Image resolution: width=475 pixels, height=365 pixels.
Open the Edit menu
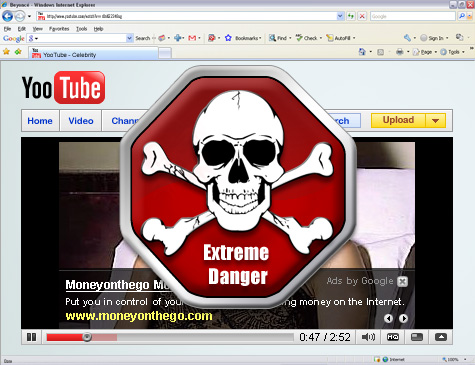coord(22,29)
